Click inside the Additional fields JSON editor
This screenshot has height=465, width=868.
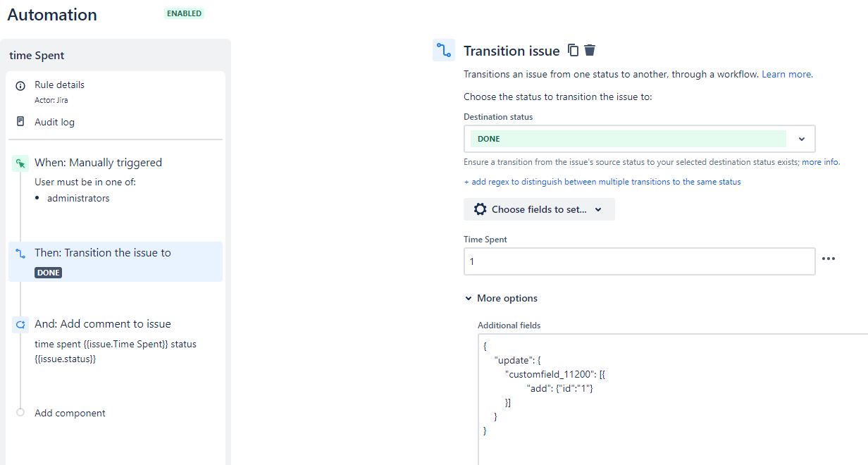673,399
